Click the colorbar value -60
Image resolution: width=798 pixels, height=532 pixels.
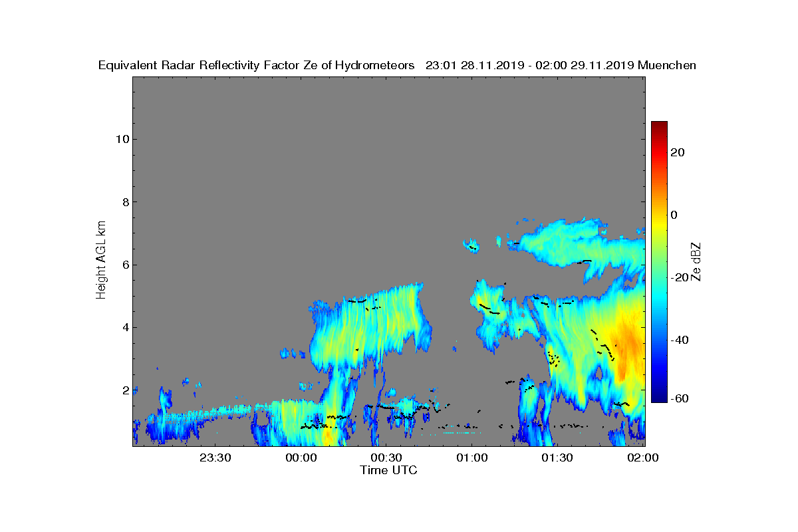point(678,398)
